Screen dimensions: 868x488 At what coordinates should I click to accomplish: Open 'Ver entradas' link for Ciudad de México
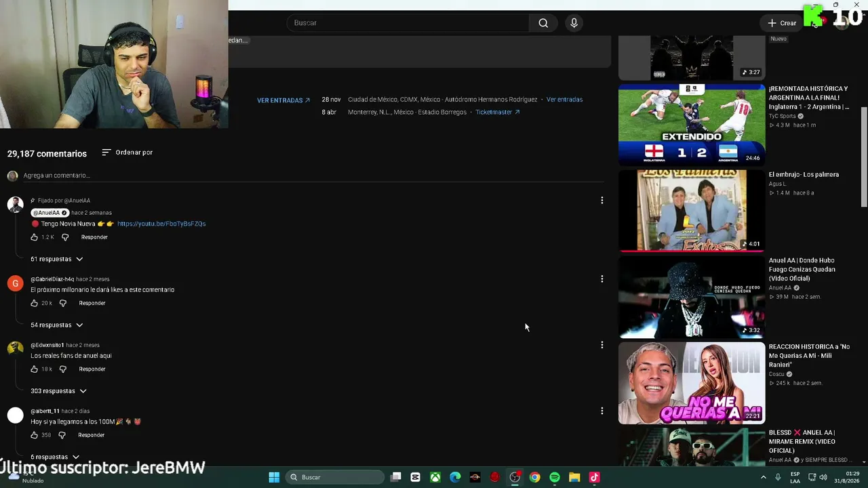[x=564, y=100]
